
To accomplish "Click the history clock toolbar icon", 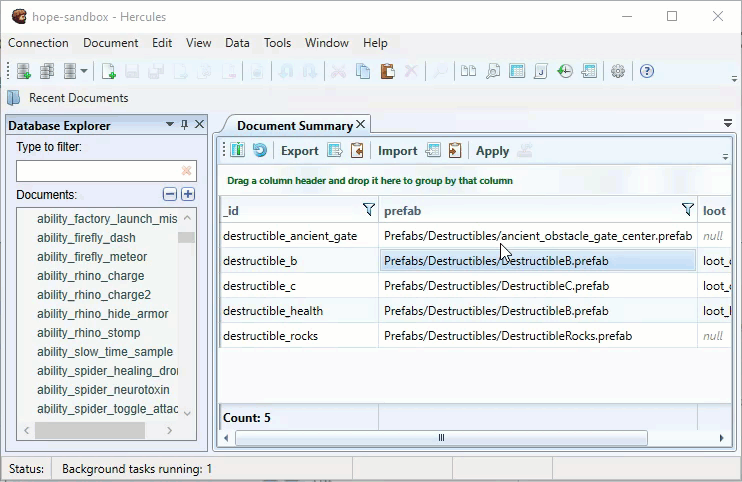I will tap(565, 71).
